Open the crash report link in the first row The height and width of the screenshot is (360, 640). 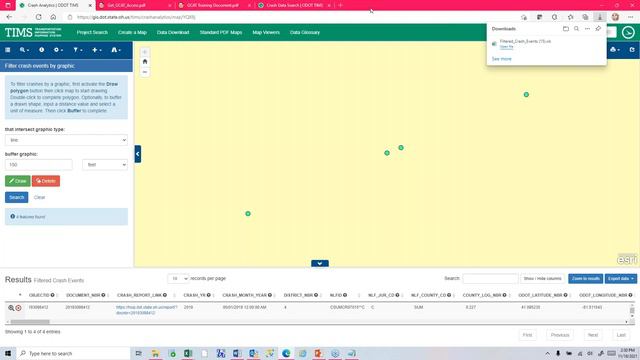pyautogui.click(x=146, y=310)
